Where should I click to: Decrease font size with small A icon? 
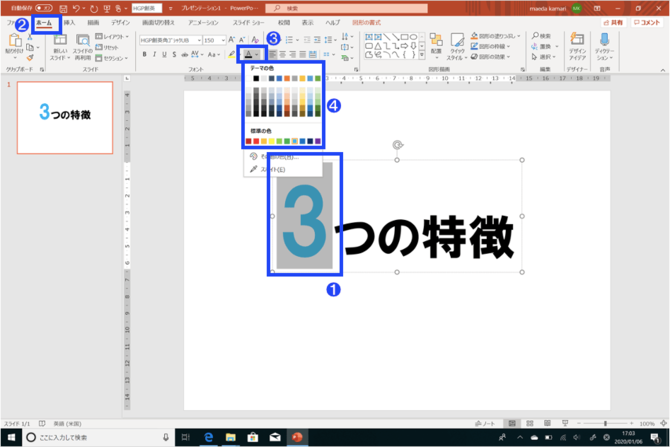click(242, 40)
